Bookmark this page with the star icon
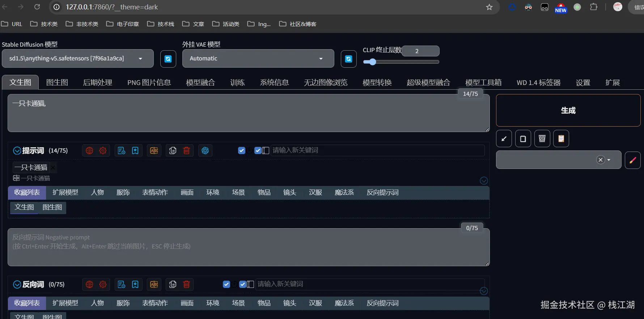 coord(489,7)
